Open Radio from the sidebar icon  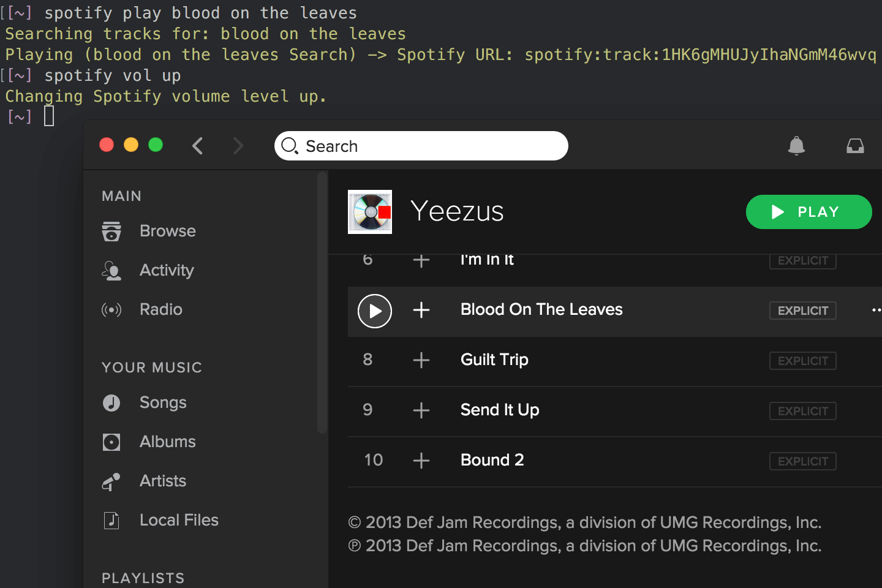point(111,309)
